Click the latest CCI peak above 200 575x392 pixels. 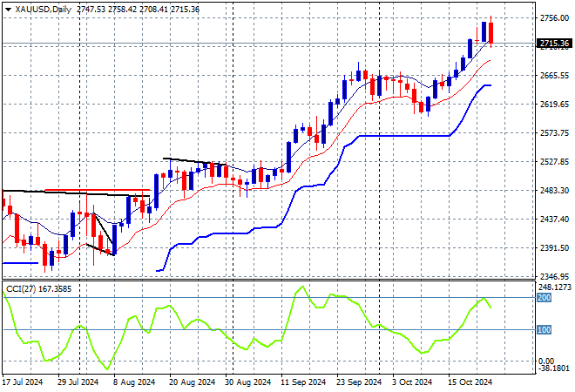coord(484,298)
